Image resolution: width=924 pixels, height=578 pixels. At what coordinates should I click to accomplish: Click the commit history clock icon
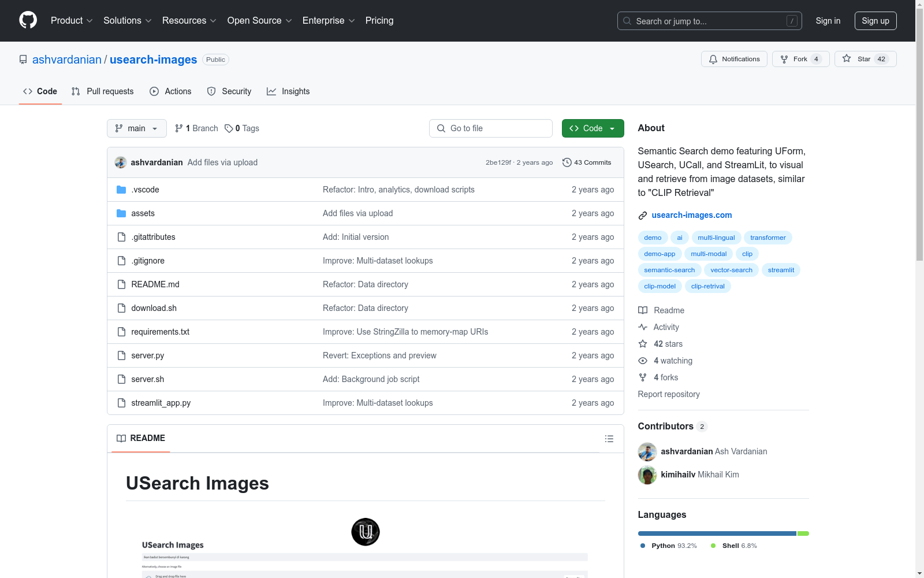pos(567,162)
